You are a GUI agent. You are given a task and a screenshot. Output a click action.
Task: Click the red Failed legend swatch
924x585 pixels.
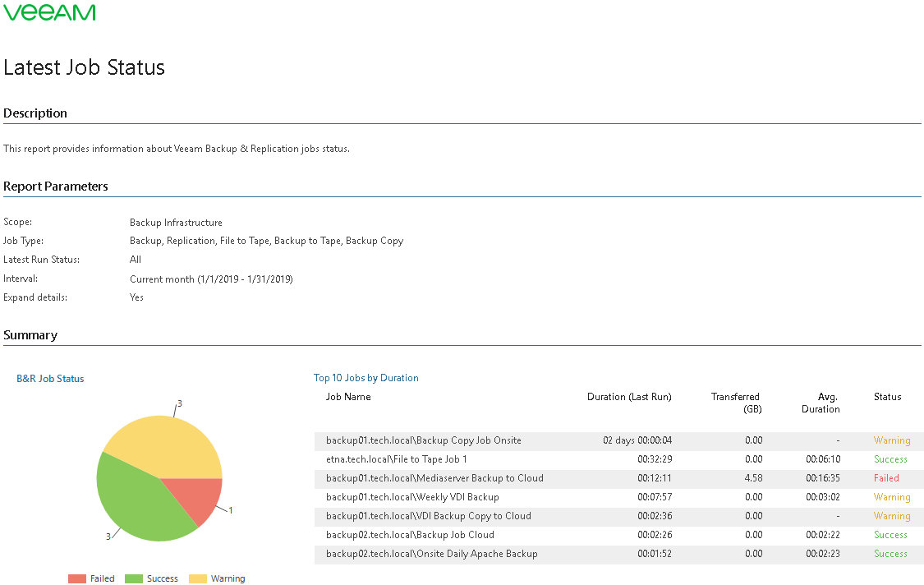[x=76, y=578]
